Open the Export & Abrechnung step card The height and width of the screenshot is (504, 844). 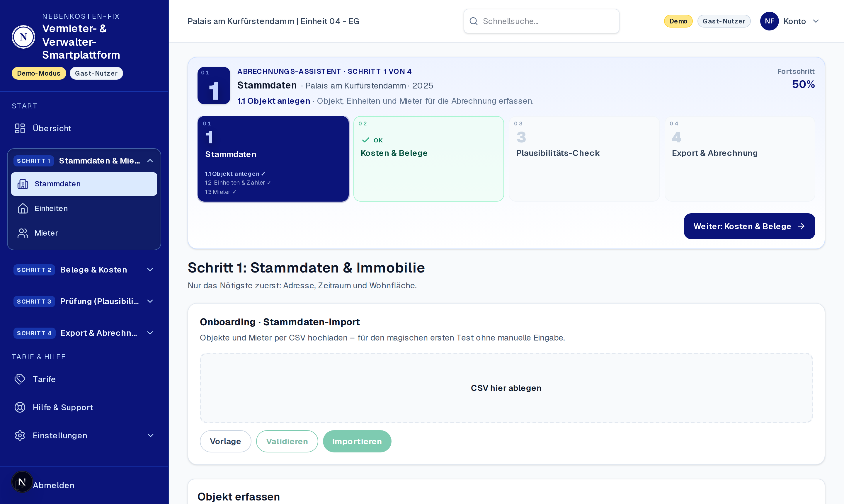pos(740,159)
